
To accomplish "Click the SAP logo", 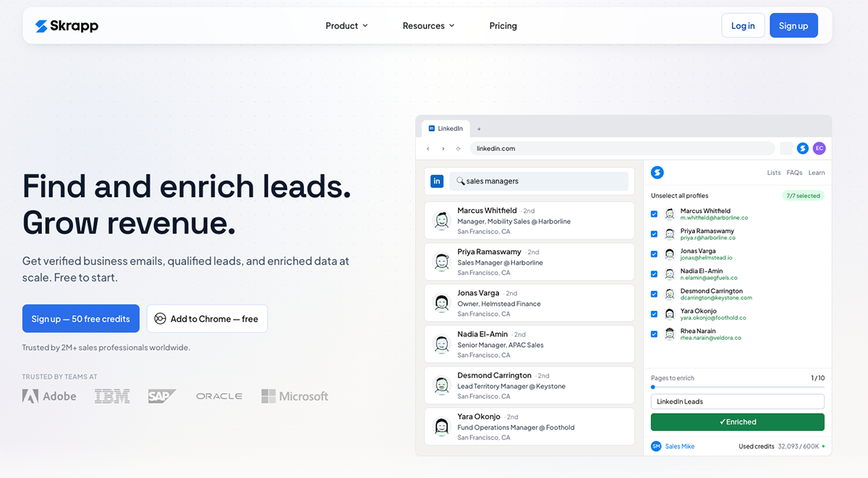I will tap(162, 396).
